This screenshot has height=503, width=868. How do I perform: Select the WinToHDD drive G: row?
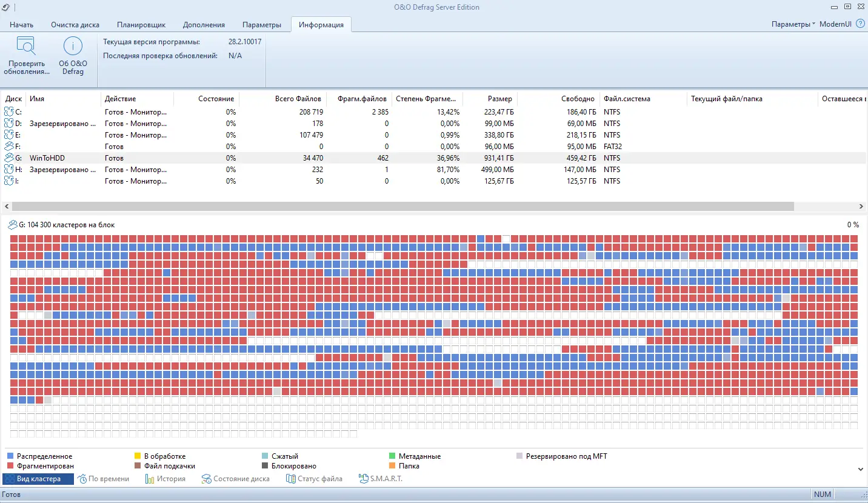click(47, 158)
